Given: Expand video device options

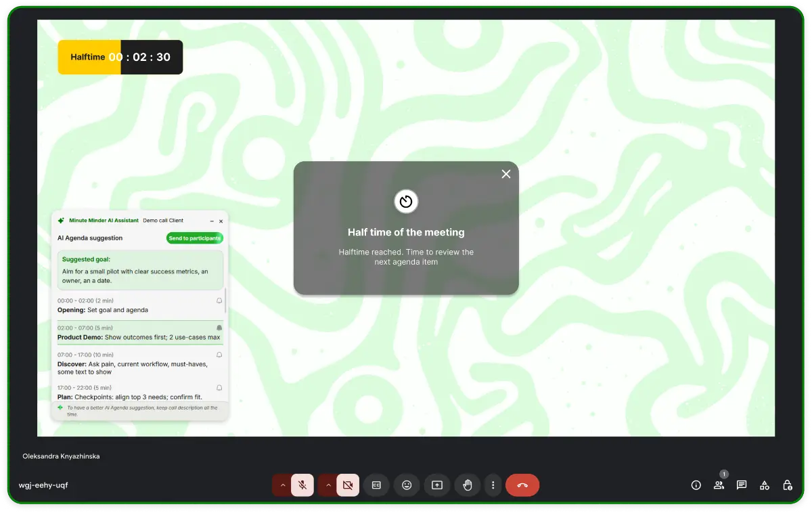Looking at the screenshot, I should pyautogui.click(x=328, y=485).
